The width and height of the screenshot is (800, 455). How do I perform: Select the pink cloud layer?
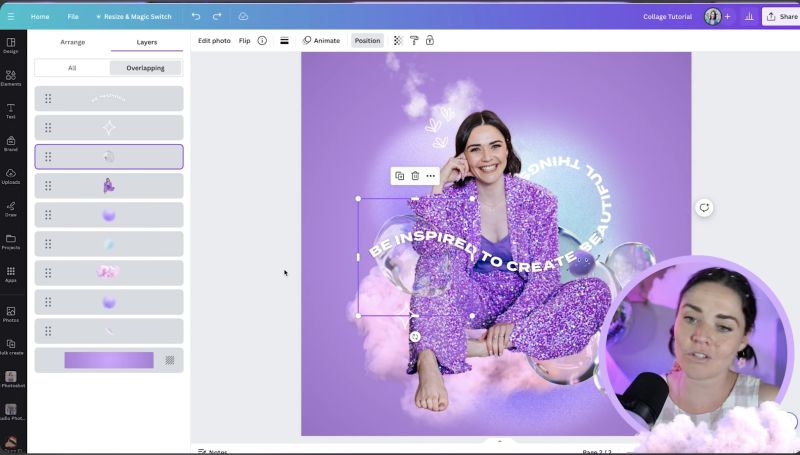[x=109, y=273]
